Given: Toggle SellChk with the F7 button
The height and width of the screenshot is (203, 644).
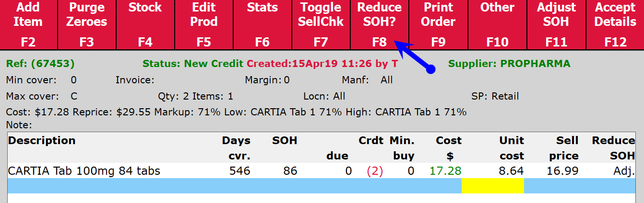Looking at the screenshot, I should pyautogui.click(x=321, y=24).
